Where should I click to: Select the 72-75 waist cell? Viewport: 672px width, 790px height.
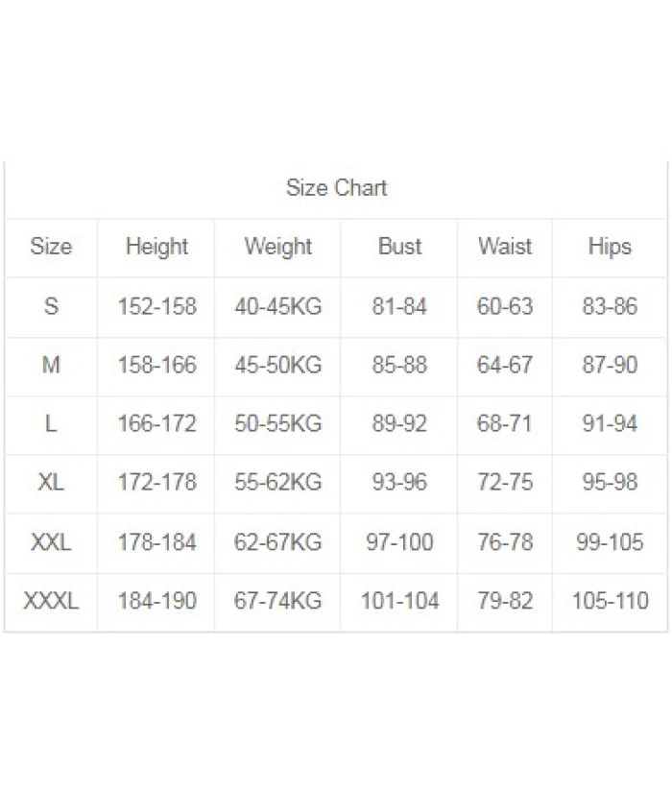tap(505, 483)
